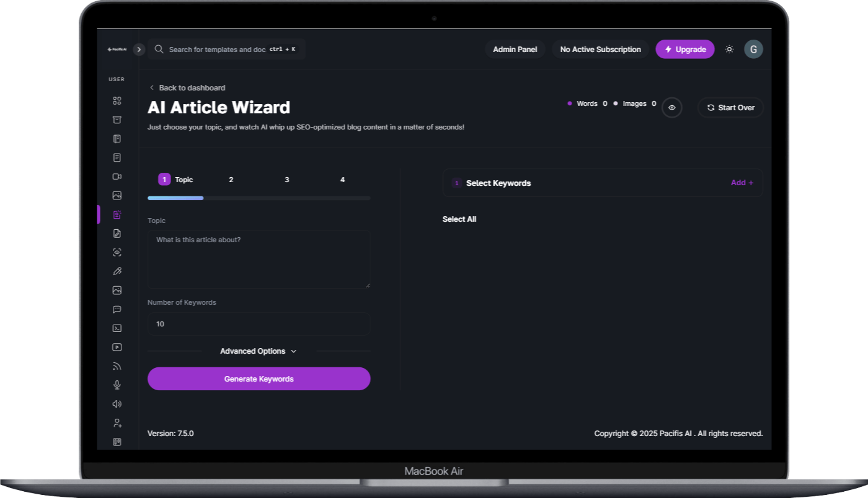
Task: Click the user avatar G
Action: tap(753, 50)
